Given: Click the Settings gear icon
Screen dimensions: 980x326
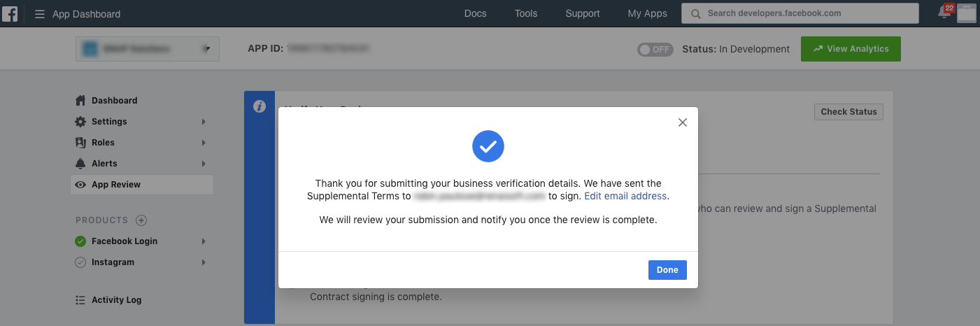Looking at the screenshot, I should click(80, 121).
